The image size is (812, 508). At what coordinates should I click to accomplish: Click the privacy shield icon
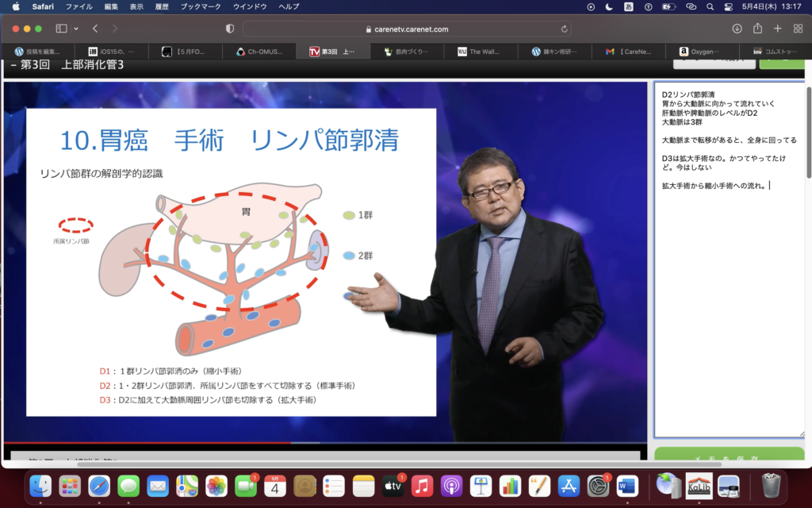pos(230,29)
